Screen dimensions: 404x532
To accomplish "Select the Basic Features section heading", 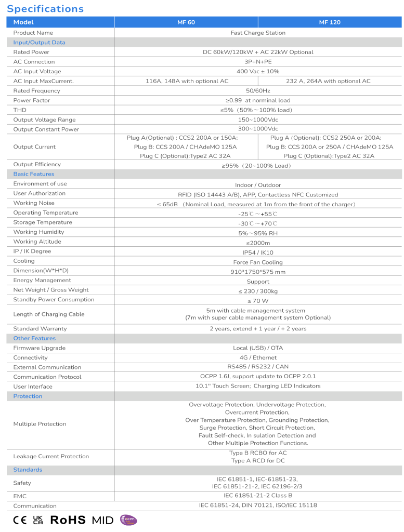I will coord(34,174).
